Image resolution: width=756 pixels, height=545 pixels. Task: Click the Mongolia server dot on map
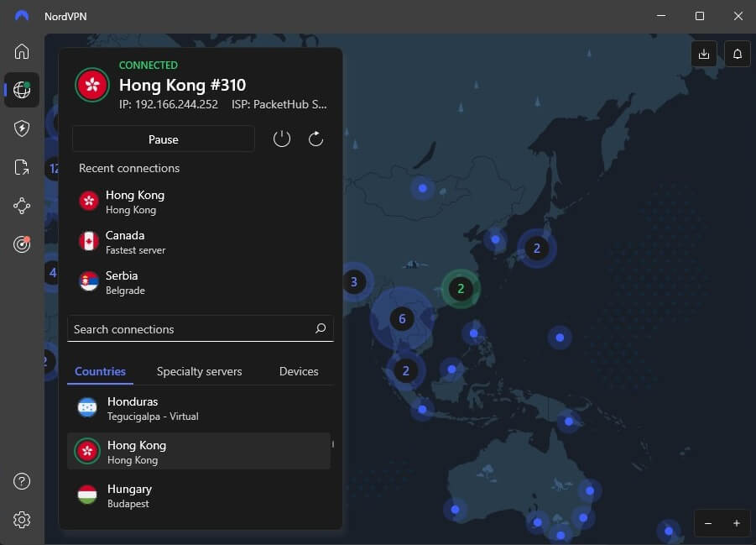coord(422,188)
